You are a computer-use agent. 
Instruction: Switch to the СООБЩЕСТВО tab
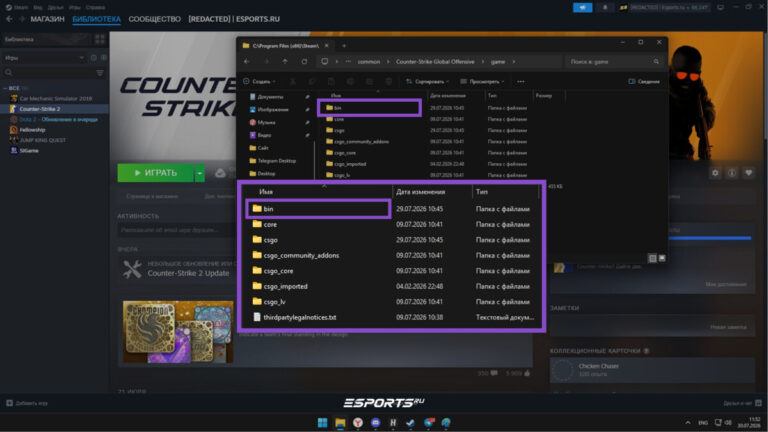pyautogui.click(x=154, y=19)
